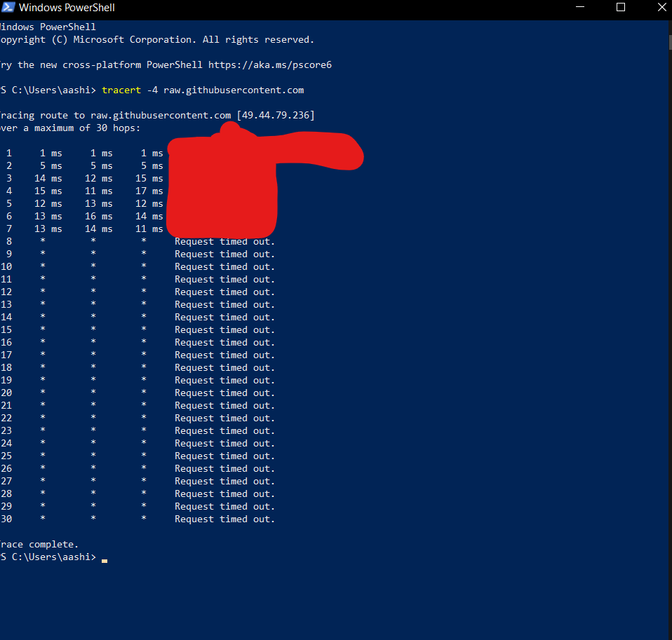Click hop number 28 in the trace
The height and width of the screenshot is (640, 672).
6,494
